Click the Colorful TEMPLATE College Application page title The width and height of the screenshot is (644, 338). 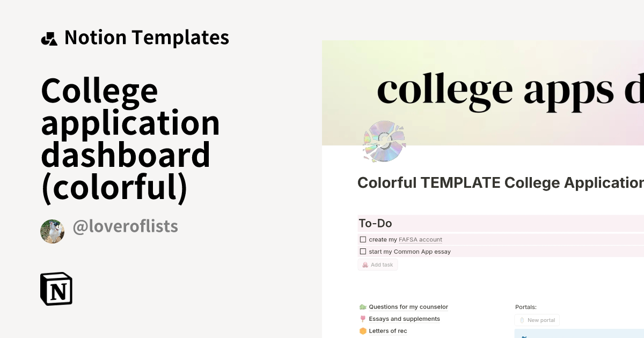coord(500,183)
